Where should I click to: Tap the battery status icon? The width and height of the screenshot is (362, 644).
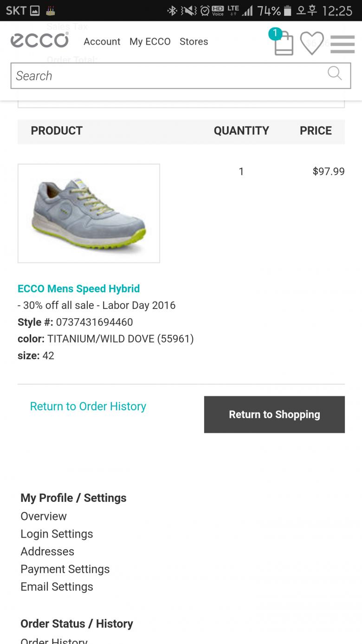click(288, 11)
